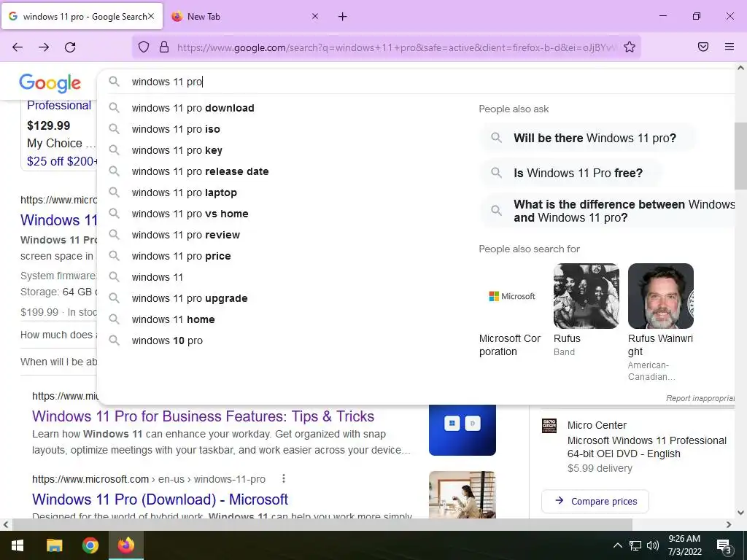Open Microsoft Corporation related search

click(511, 310)
